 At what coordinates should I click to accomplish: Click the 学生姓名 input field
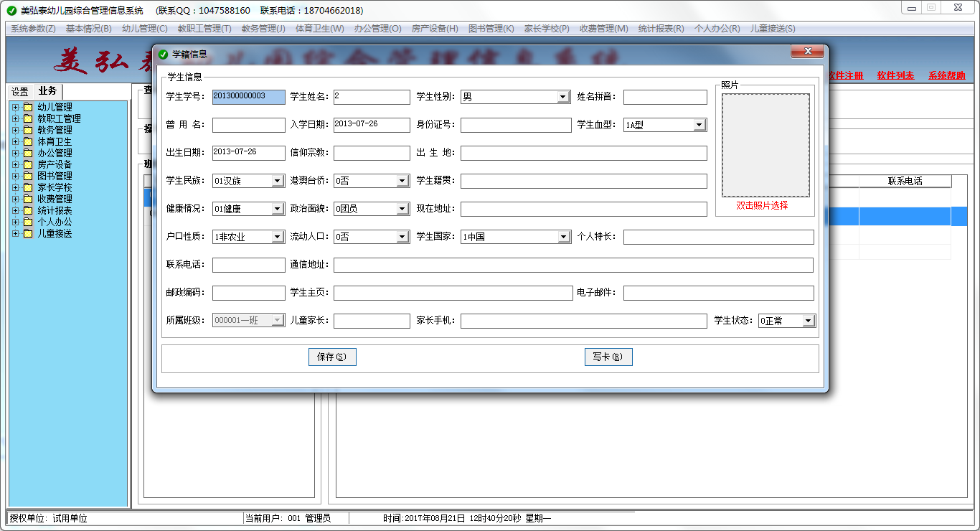(x=372, y=97)
